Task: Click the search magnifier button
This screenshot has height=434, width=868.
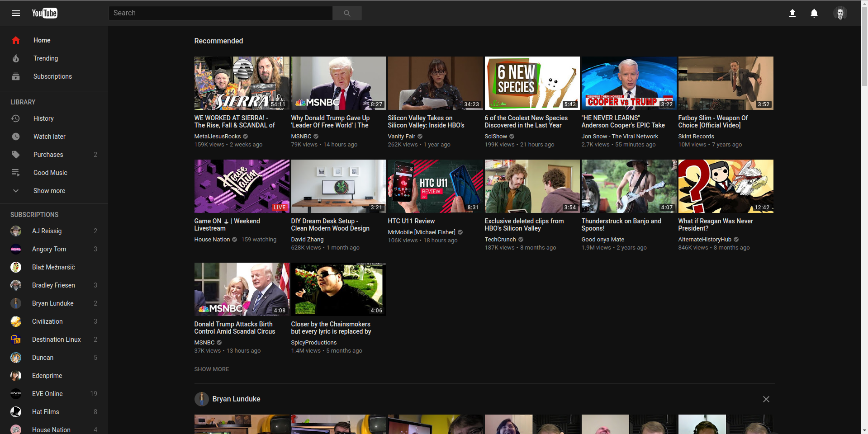Action: 347,13
